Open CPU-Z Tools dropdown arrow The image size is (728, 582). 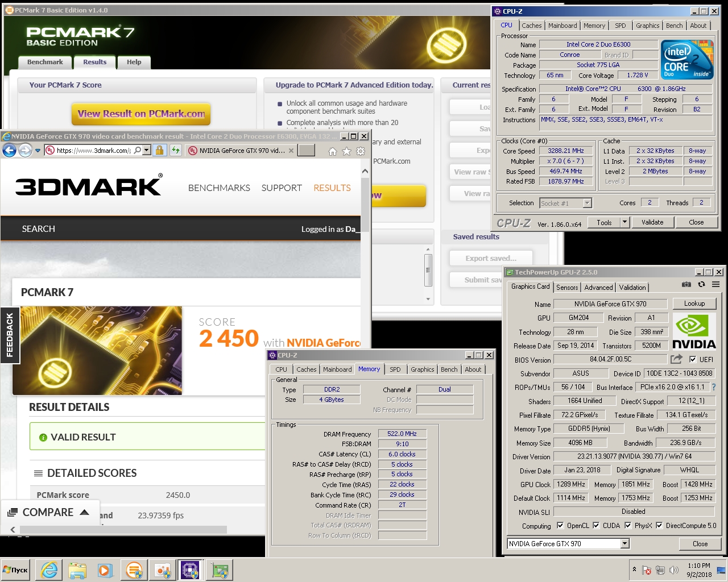click(624, 222)
